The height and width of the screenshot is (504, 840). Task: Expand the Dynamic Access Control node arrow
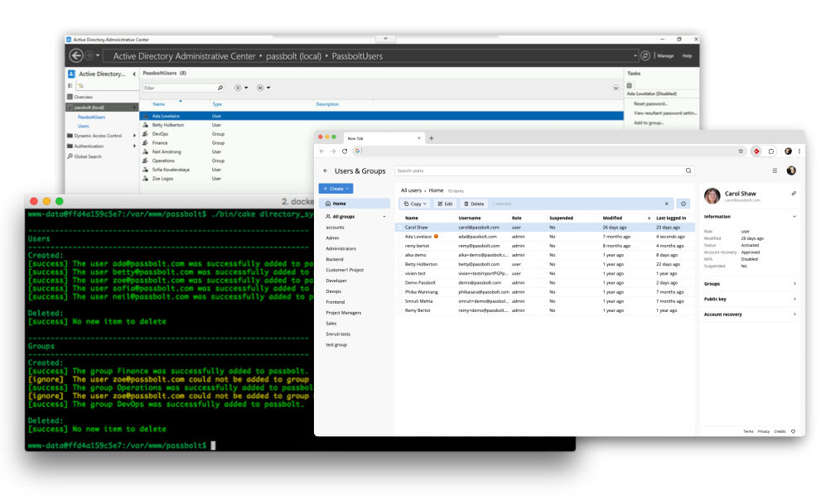(134, 136)
